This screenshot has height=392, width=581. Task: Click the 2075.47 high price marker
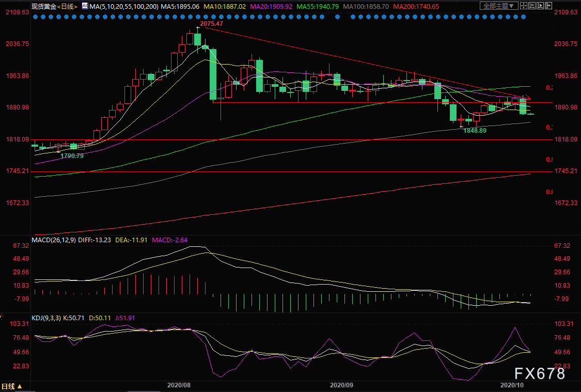pos(211,24)
